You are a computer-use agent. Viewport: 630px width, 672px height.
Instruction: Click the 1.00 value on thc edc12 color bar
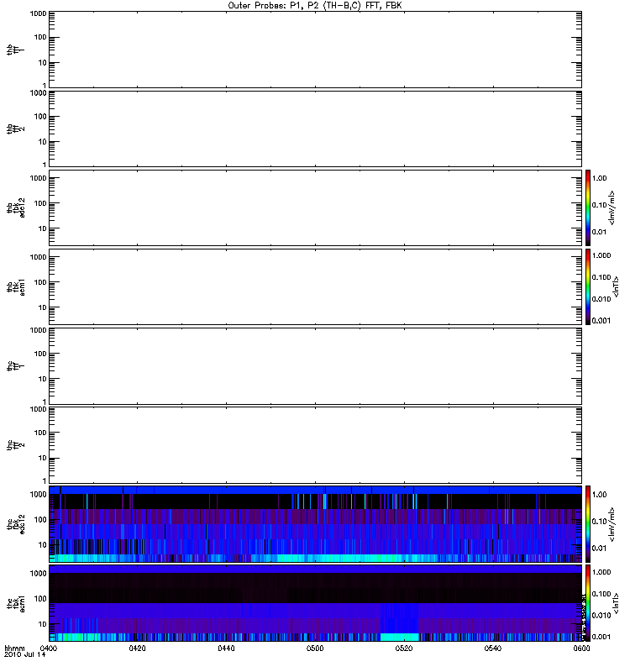point(599,495)
